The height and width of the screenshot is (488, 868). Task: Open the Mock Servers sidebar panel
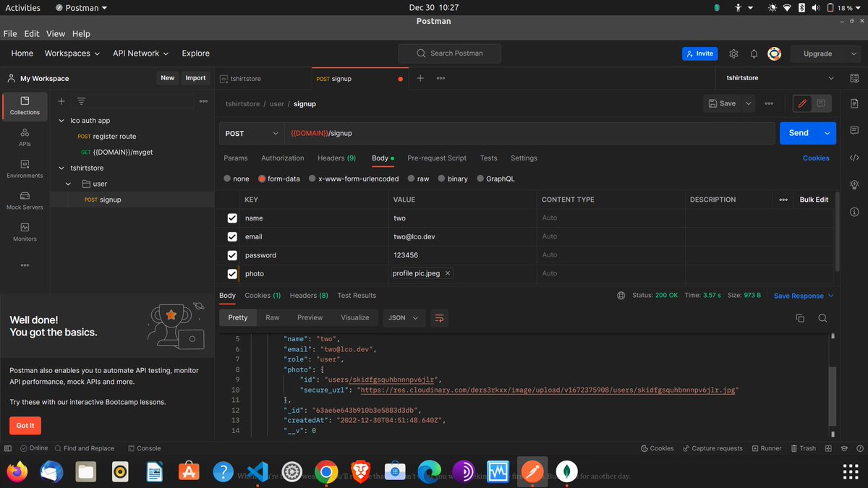(25, 200)
